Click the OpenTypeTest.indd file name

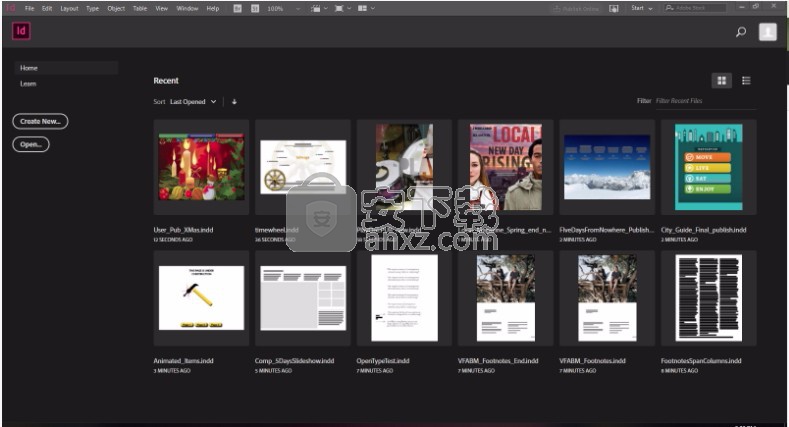click(x=383, y=361)
